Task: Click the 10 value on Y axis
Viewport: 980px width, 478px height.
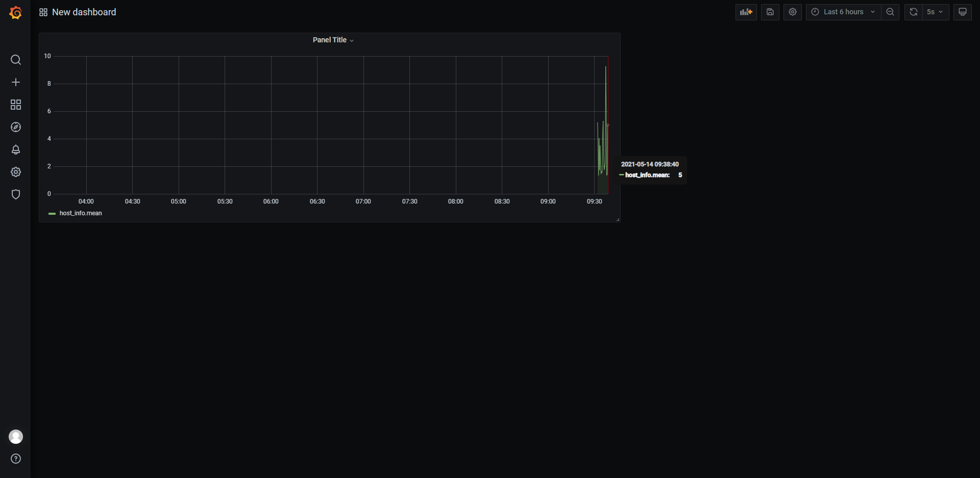Action: 47,56
